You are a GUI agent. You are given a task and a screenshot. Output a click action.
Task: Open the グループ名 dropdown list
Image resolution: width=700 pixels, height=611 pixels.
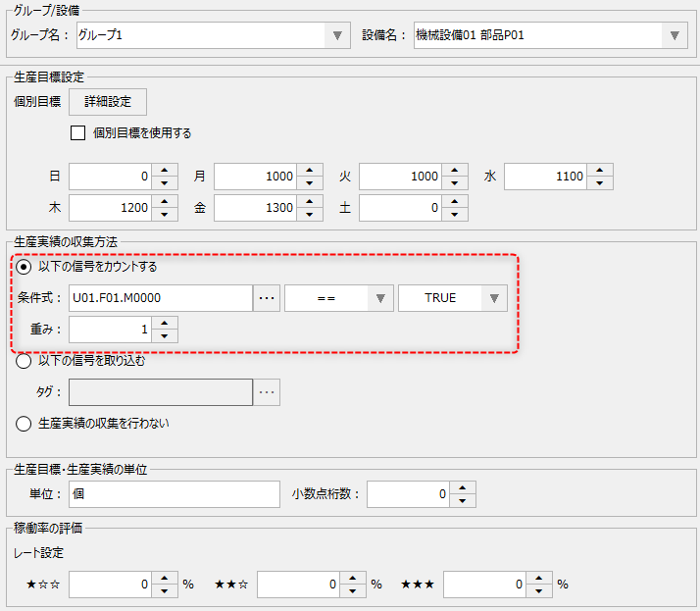click(x=336, y=35)
